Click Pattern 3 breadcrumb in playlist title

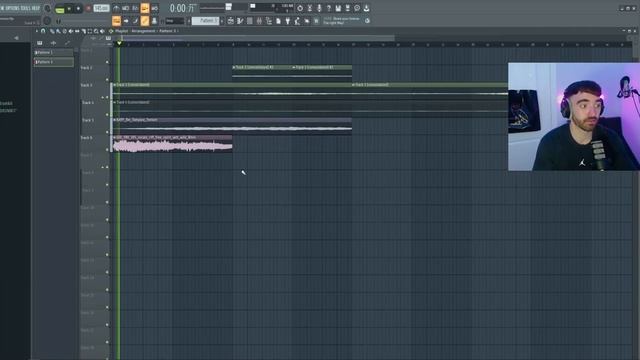pyautogui.click(x=168, y=31)
